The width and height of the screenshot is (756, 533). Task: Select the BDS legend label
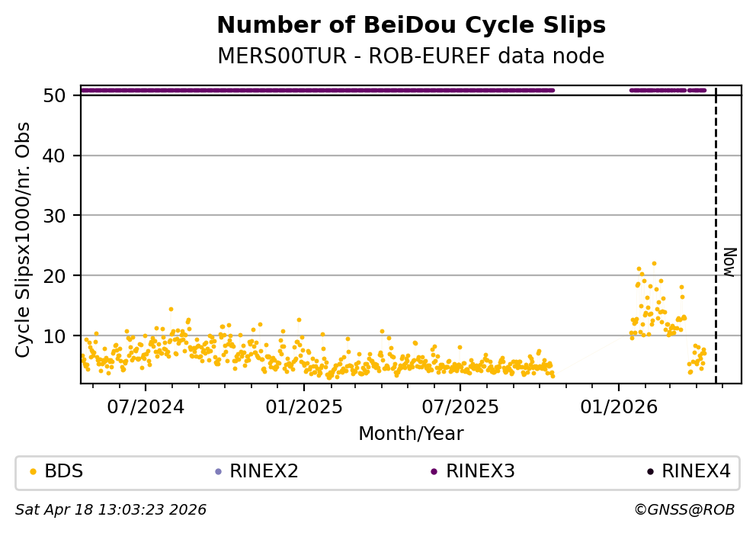[x=64, y=472]
